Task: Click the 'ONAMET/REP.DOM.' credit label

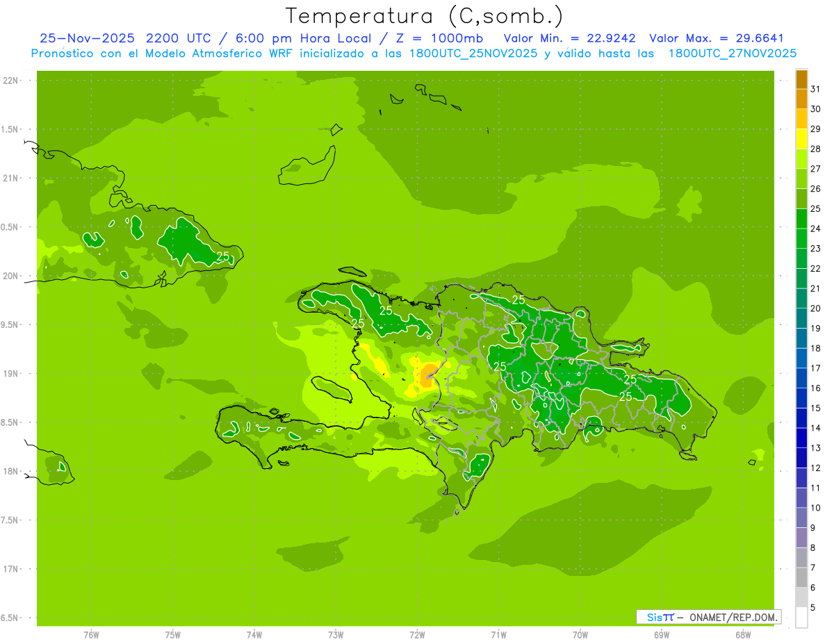Action: (733, 617)
